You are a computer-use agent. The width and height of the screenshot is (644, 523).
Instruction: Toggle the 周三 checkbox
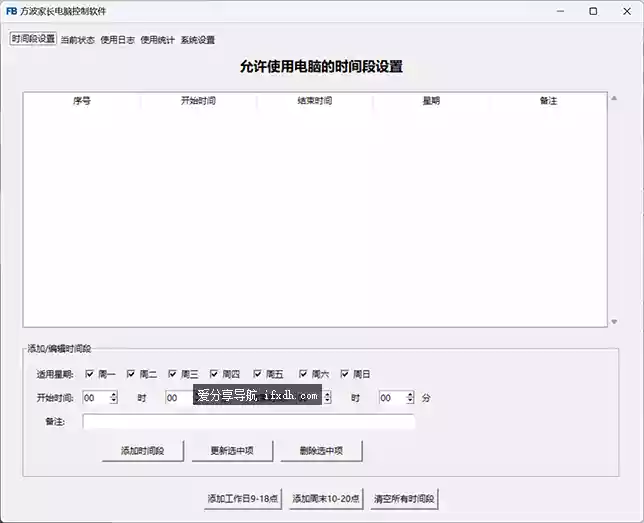point(172,374)
